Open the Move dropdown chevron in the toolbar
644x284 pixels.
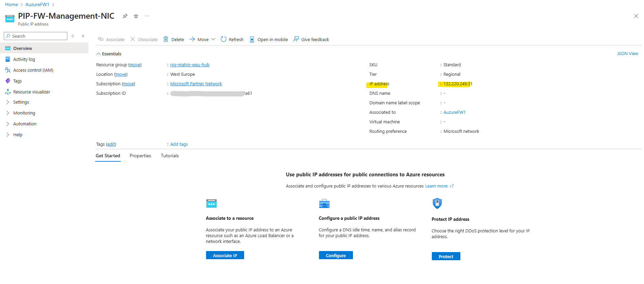(x=213, y=39)
